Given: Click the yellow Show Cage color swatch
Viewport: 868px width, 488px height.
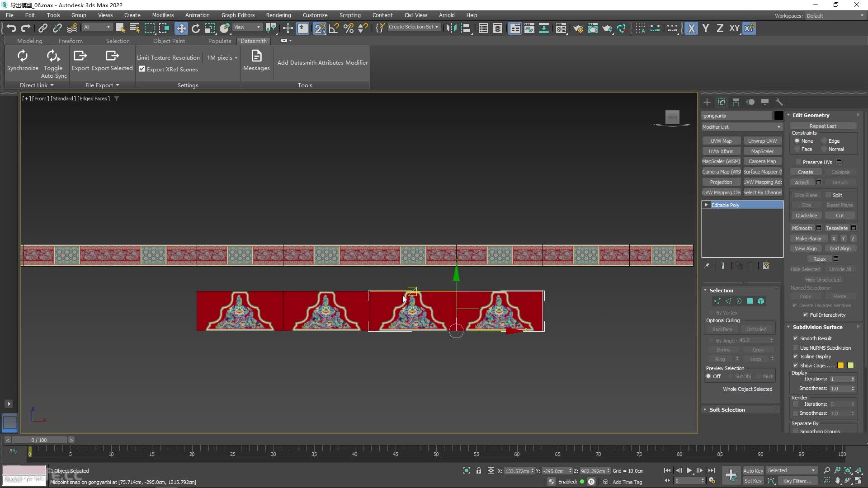Looking at the screenshot, I should tap(851, 366).
